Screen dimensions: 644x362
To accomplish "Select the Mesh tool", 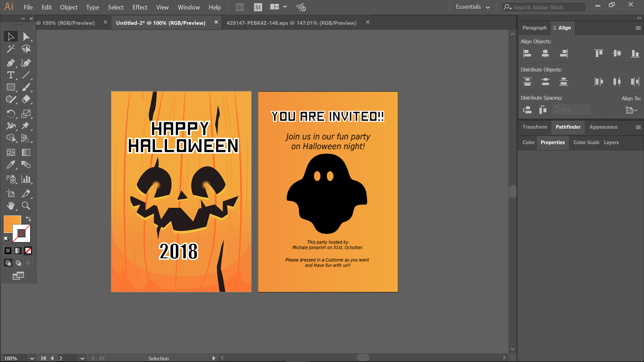I will 11,152.
